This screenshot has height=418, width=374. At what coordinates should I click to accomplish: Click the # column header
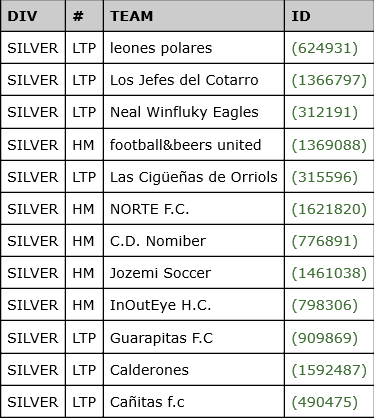click(85, 16)
